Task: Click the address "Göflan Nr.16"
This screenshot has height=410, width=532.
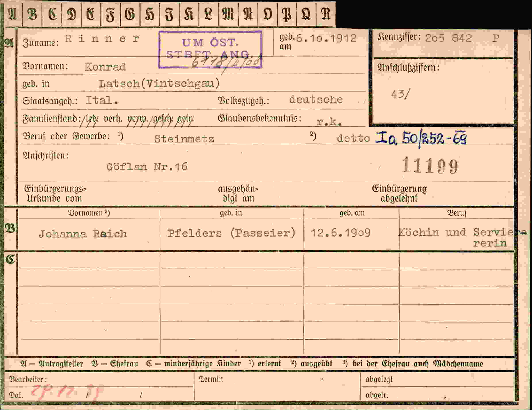Action: [147, 167]
